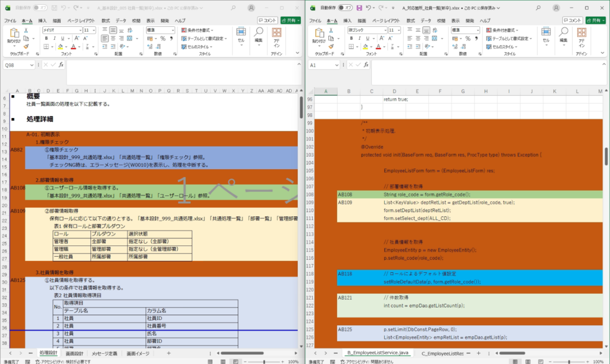Click Cut scissors icon in left window
This screenshot has width=610, height=364.
[x=26, y=30]
